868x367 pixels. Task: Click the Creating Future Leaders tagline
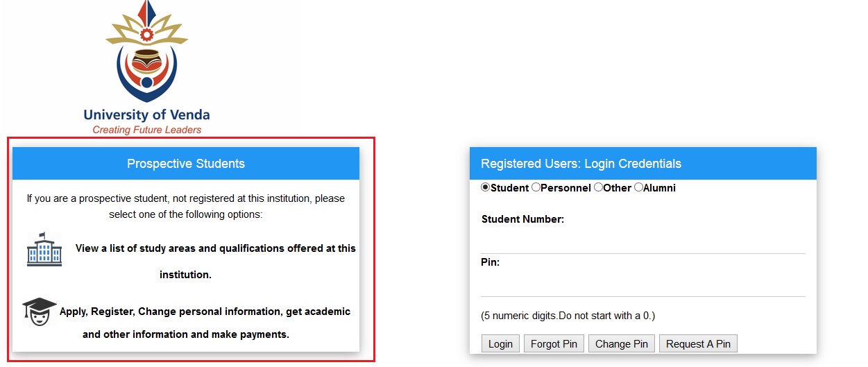click(x=147, y=130)
